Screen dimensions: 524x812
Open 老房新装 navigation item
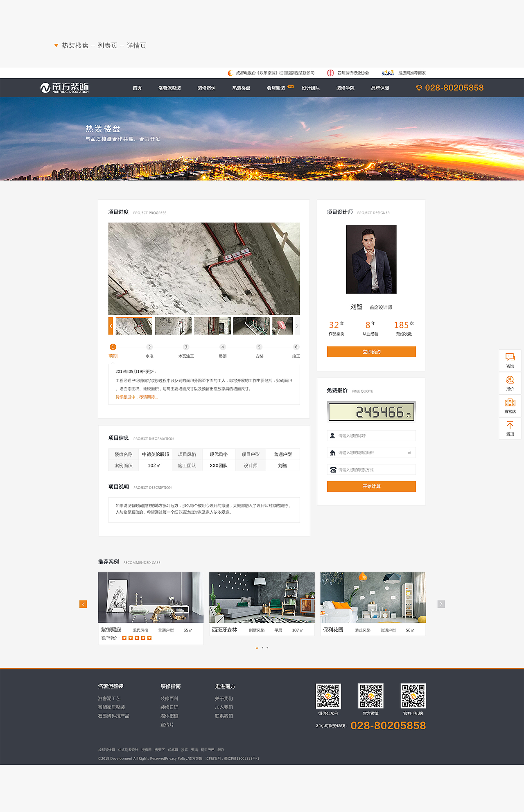[276, 88]
